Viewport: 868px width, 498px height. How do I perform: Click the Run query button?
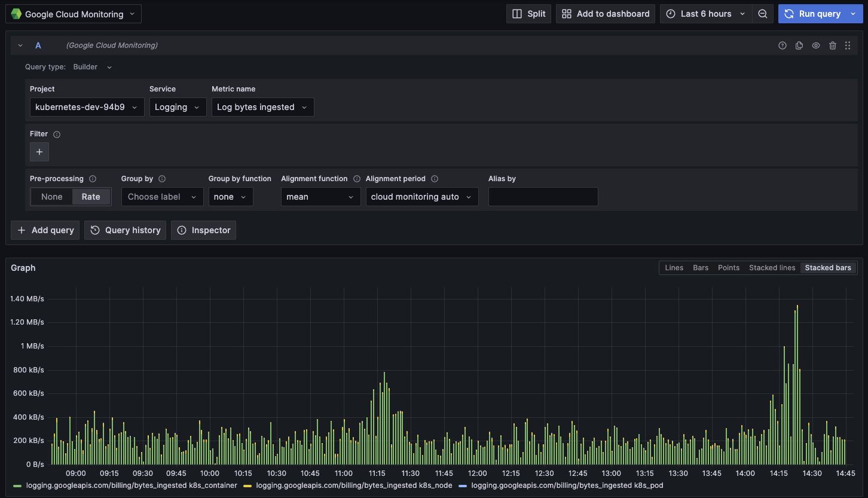tap(812, 14)
